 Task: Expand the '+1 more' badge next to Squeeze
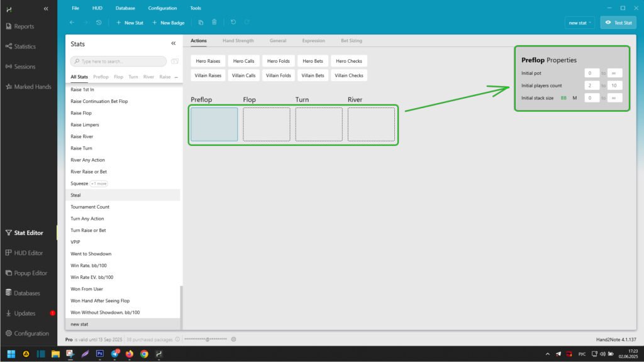point(99,184)
